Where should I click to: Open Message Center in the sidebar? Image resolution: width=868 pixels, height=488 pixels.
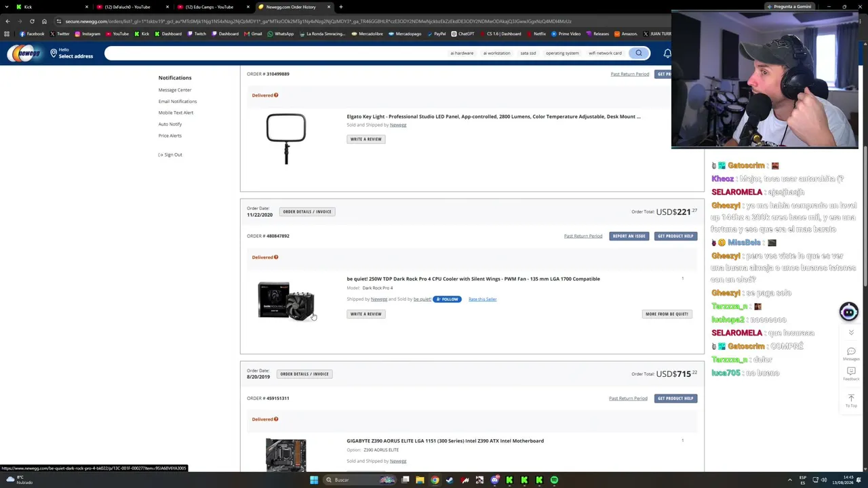coord(175,89)
